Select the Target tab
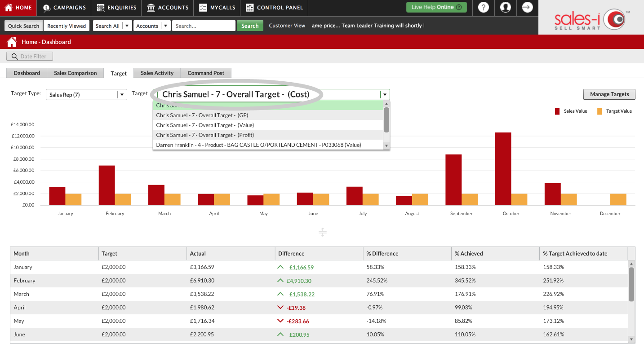 [119, 73]
